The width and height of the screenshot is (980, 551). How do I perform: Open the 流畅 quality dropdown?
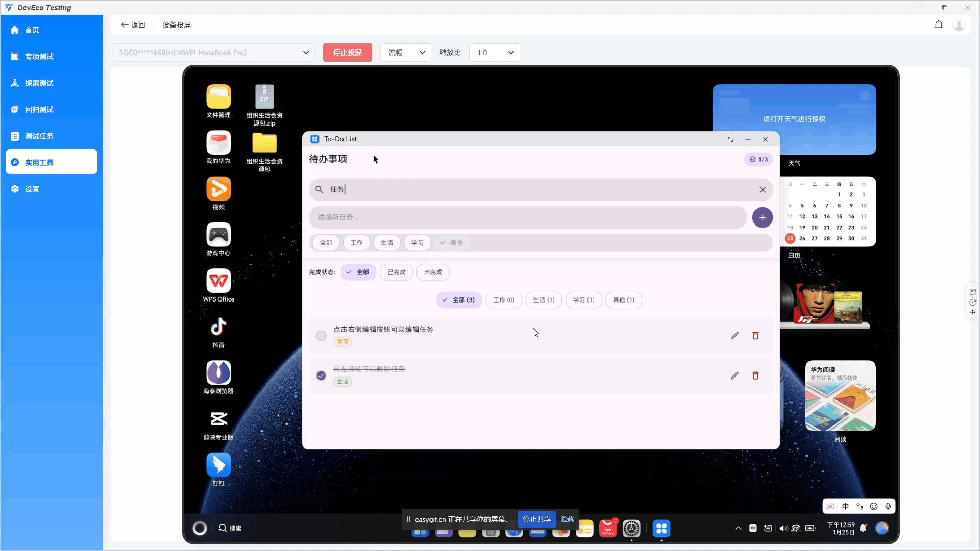point(406,53)
